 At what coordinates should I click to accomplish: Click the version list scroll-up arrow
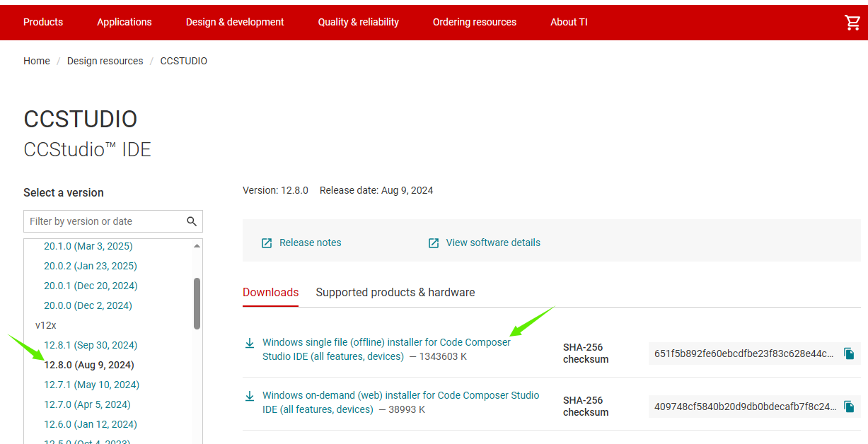(x=197, y=245)
